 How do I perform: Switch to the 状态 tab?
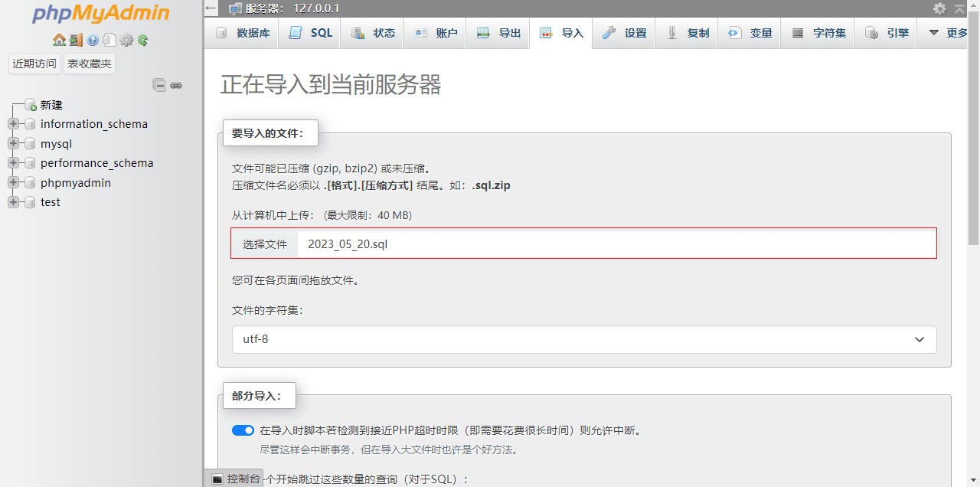pyautogui.click(x=373, y=33)
